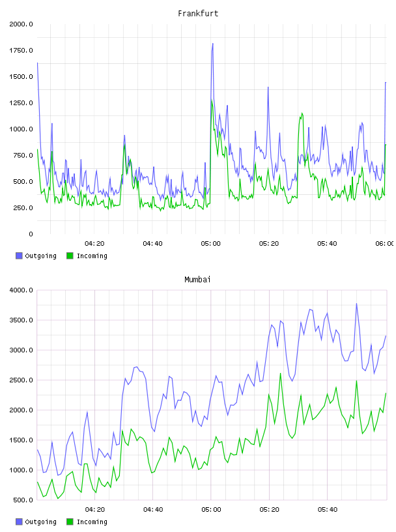Click the 2000.0 y-axis label in Mumbai chart
The height and width of the screenshot is (532, 396).
pos(21,410)
